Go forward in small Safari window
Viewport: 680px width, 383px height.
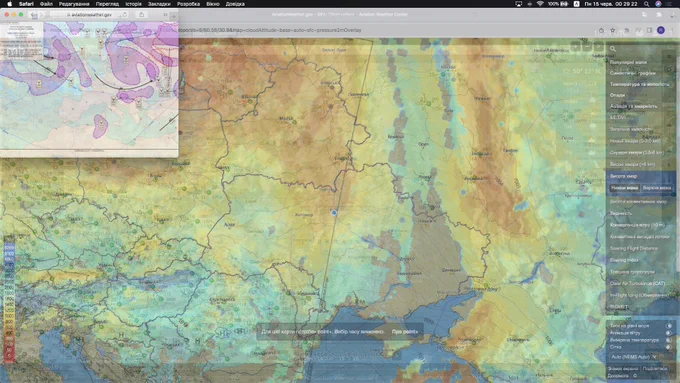pyautogui.click(x=42, y=15)
